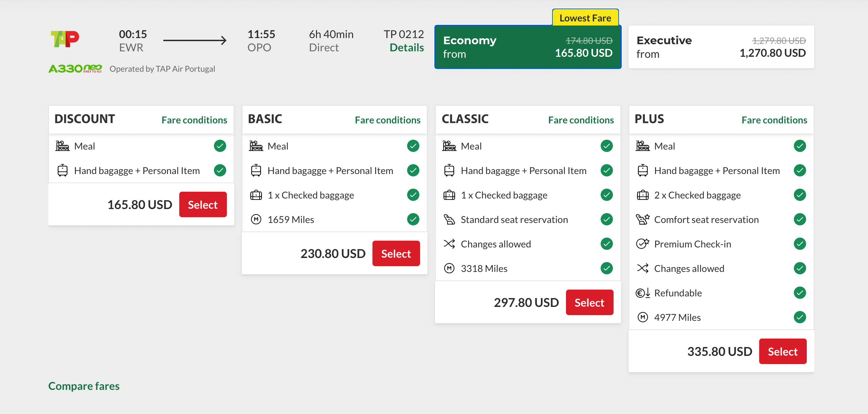Click the checkmark beside Classic Changes allowed

point(606,244)
